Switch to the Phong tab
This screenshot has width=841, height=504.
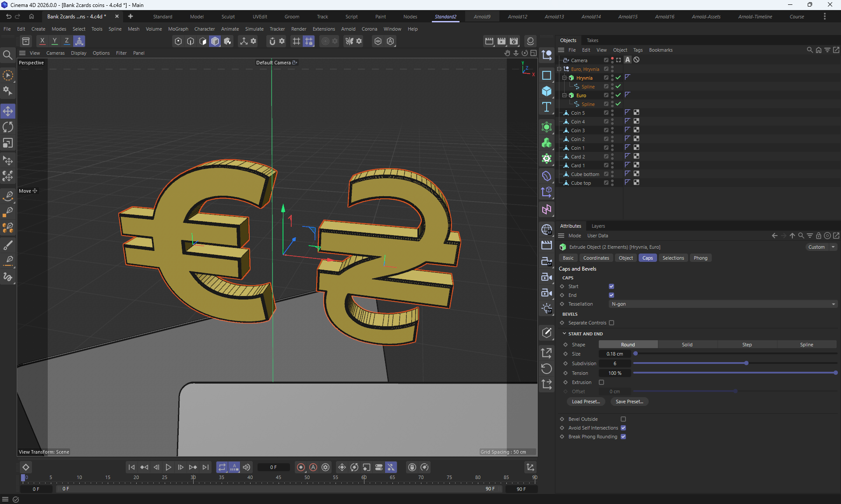700,258
